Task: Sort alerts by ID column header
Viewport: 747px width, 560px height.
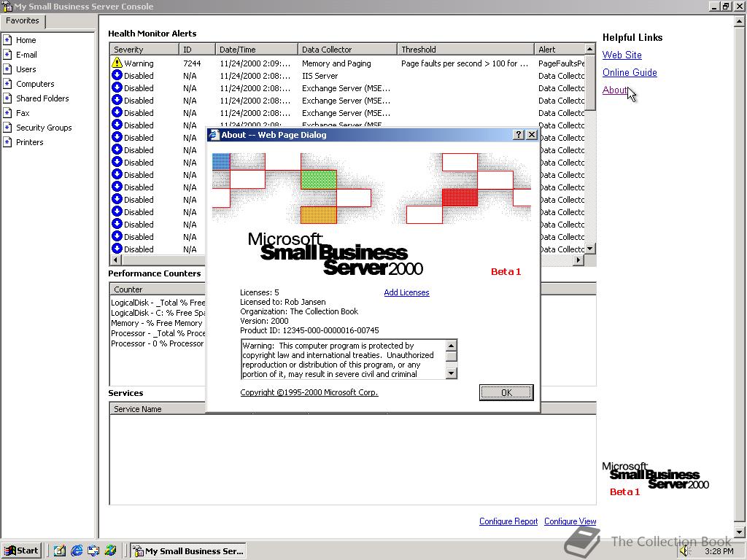Action: click(x=197, y=50)
